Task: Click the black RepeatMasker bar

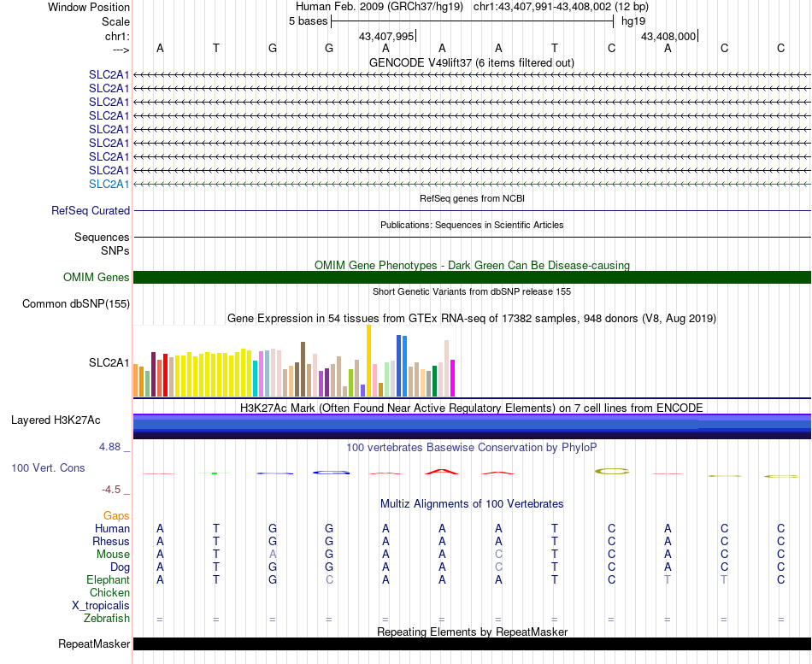Action: click(x=472, y=643)
